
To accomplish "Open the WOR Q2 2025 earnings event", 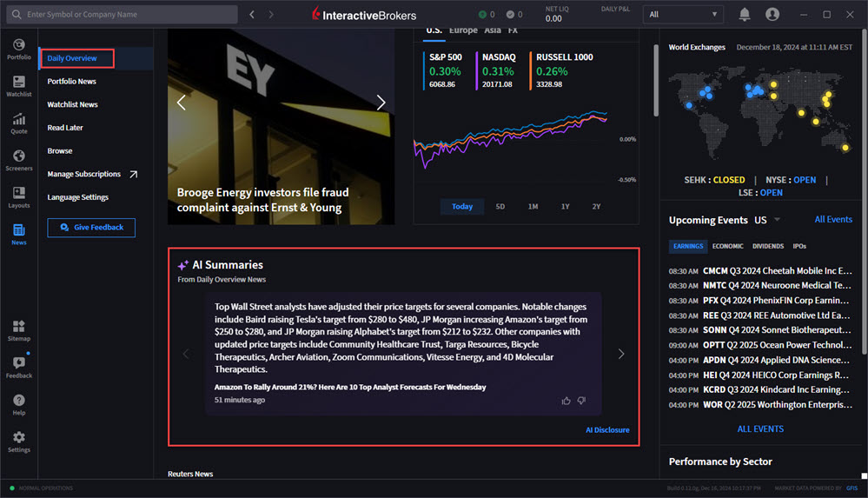I will click(x=760, y=405).
